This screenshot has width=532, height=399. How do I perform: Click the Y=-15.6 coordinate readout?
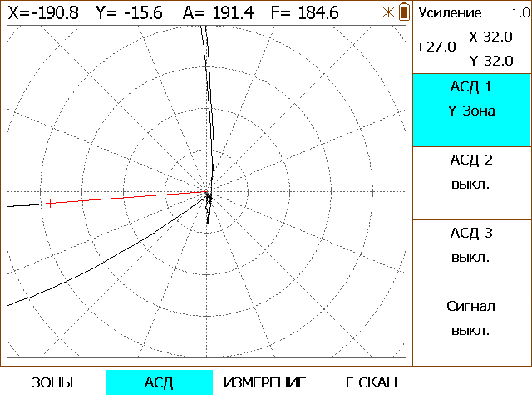[130, 13]
